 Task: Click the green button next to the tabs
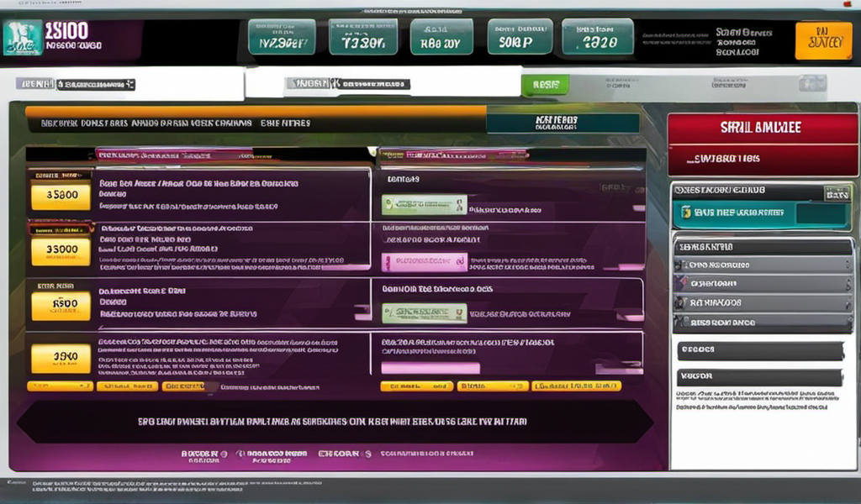[x=545, y=84]
